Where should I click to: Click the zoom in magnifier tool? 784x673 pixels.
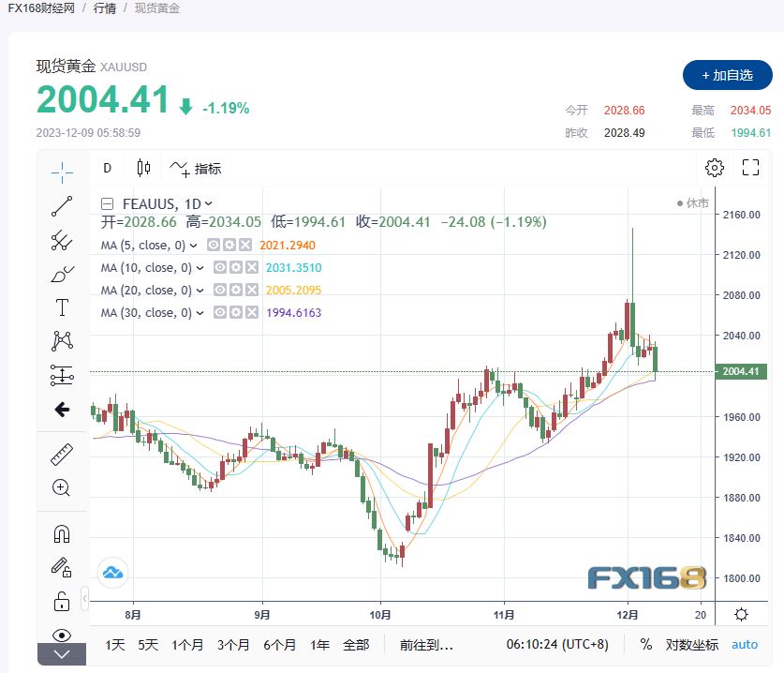click(62, 487)
